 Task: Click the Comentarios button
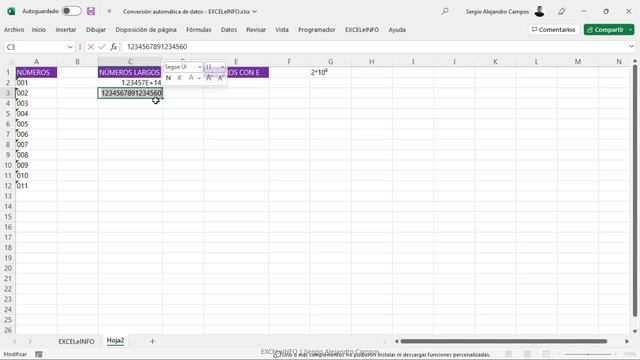(553, 30)
